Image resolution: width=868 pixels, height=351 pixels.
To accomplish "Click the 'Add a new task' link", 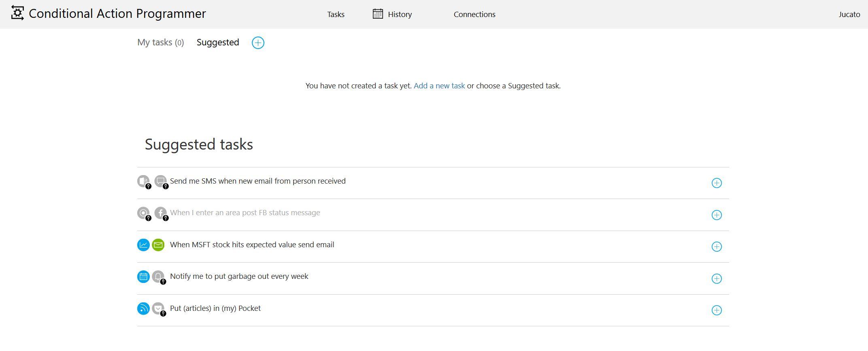I will 439,86.
